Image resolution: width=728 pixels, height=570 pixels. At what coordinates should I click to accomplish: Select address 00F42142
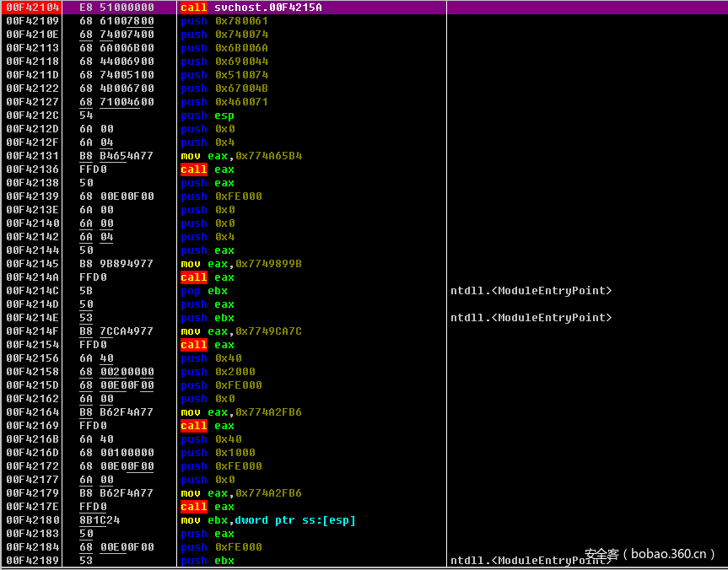[33, 236]
